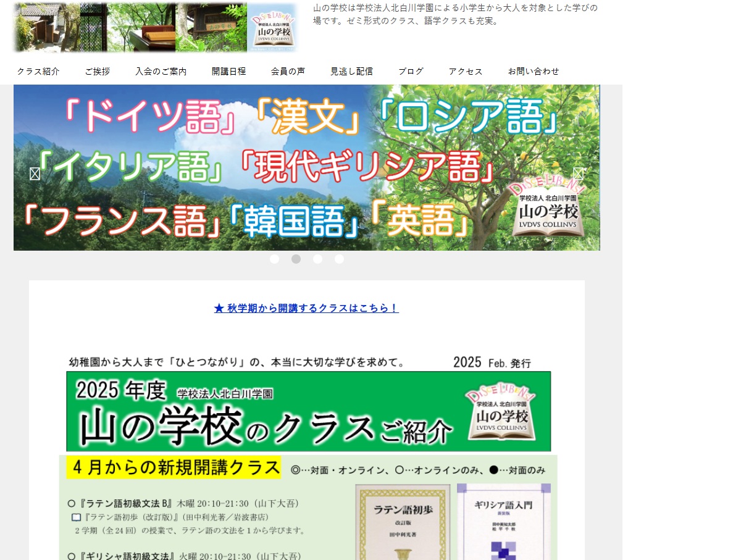Follow the 秋学期から開講するクラスはこちら link
The width and height of the screenshot is (741, 560).
306,308
